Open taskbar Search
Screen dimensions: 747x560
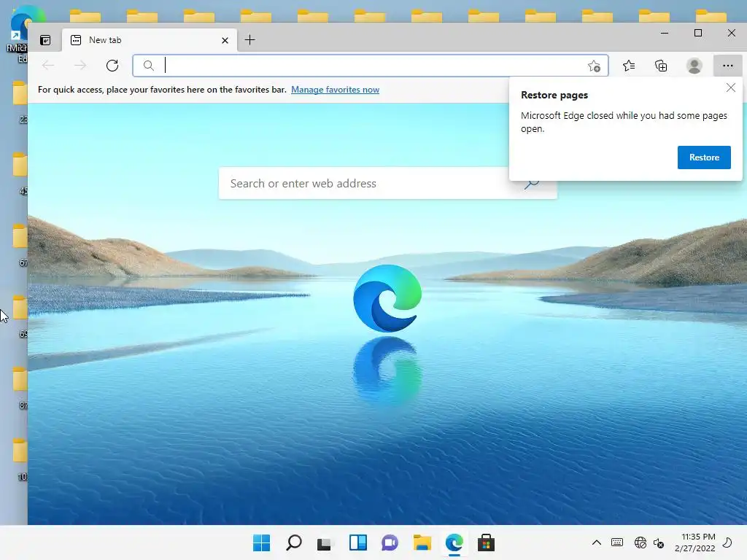(x=293, y=542)
